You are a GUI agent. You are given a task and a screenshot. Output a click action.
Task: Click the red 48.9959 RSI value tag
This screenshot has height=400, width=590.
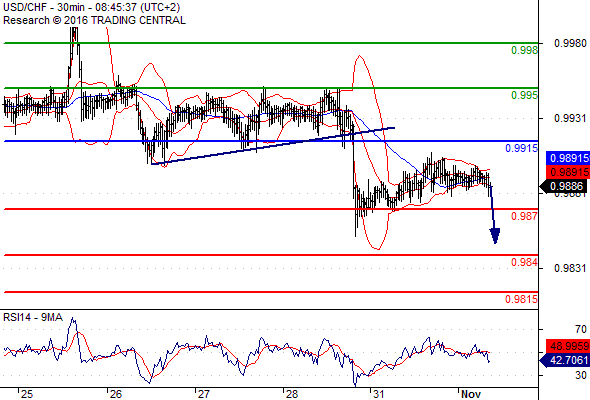567,346
